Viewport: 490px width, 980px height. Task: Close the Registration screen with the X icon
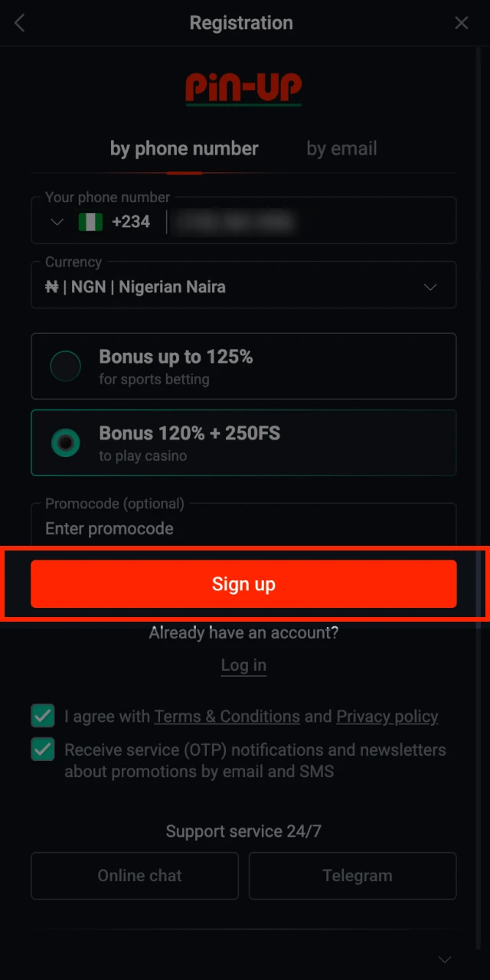click(462, 24)
